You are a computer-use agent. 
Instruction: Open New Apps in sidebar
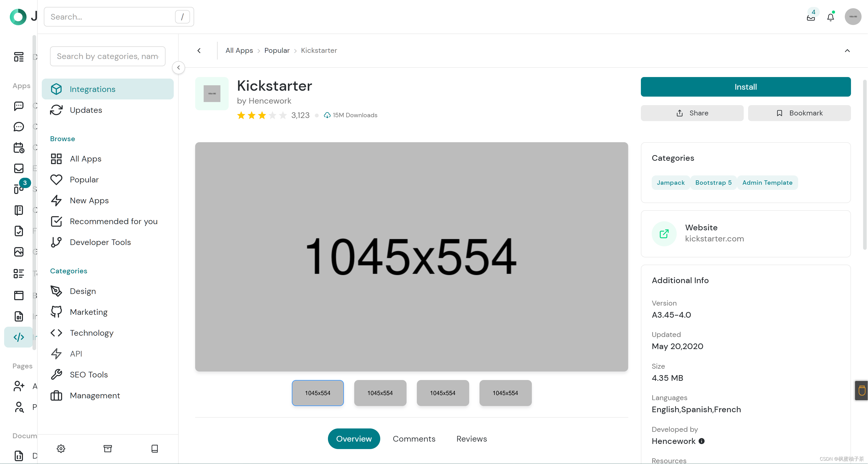click(108, 200)
